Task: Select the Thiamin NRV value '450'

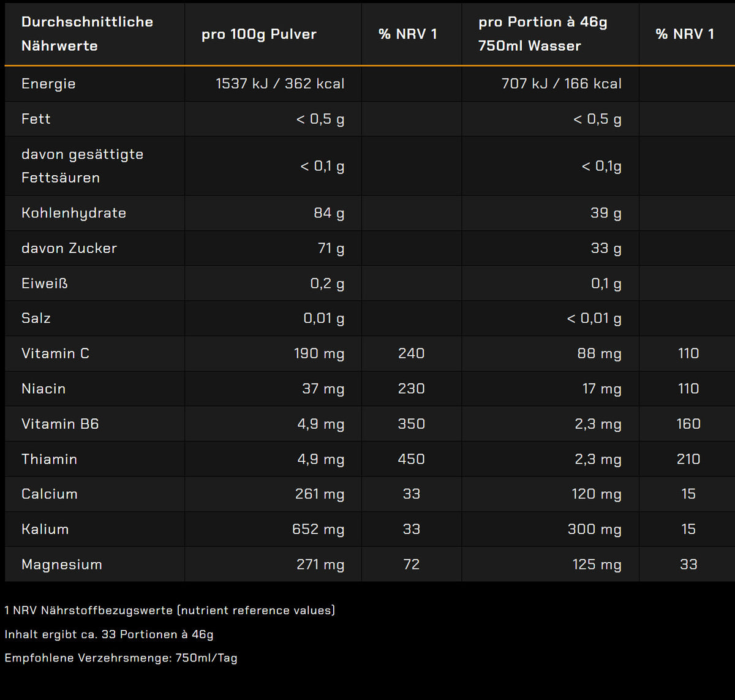Action: (412, 459)
